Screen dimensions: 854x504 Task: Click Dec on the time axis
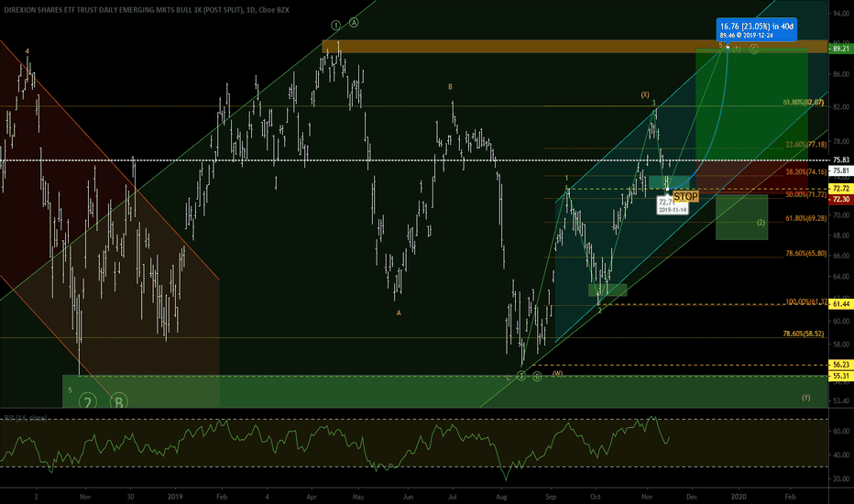tap(692, 497)
